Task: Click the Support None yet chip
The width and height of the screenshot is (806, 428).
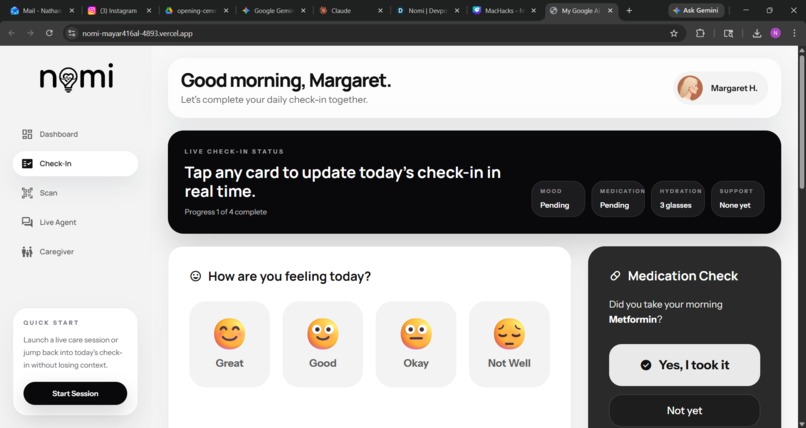Action: coord(738,198)
